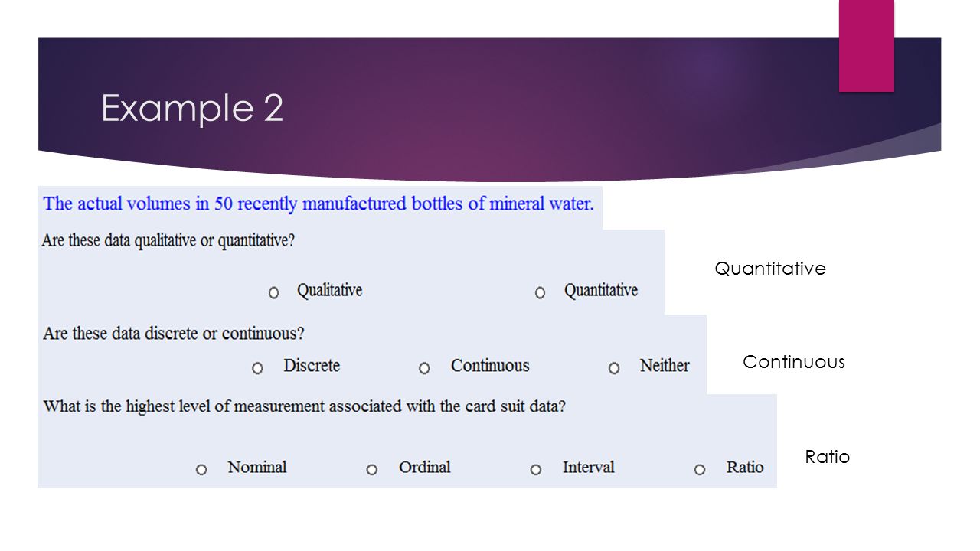This screenshot has height=551, width=980.
Task: Click the discrete or continuous question text
Action: (174, 334)
